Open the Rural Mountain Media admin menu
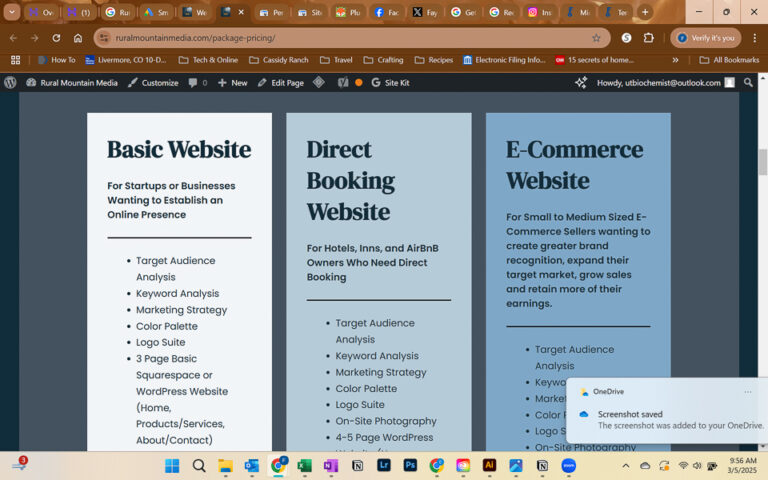This screenshot has height=480, width=768. click(72, 83)
